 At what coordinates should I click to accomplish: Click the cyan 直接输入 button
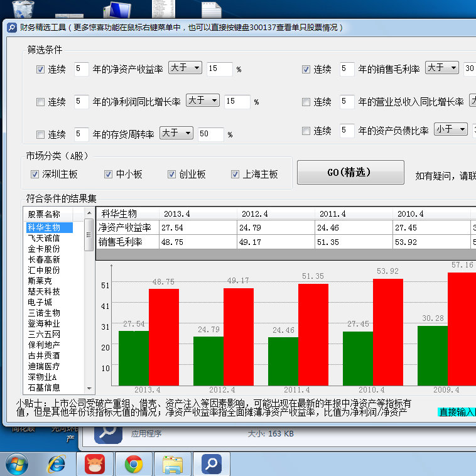(x=457, y=413)
